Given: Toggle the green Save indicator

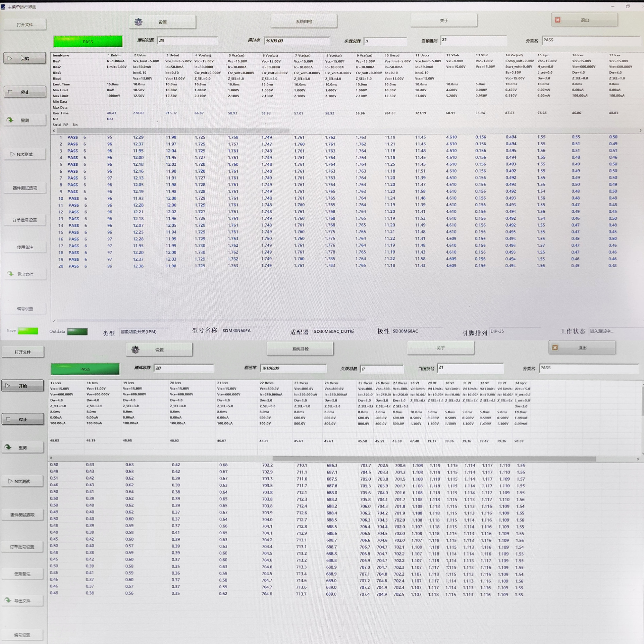Looking at the screenshot, I should [28, 331].
